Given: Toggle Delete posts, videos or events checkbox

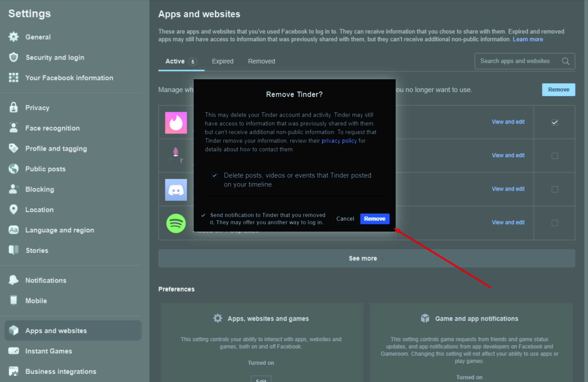Looking at the screenshot, I should click(215, 175).
